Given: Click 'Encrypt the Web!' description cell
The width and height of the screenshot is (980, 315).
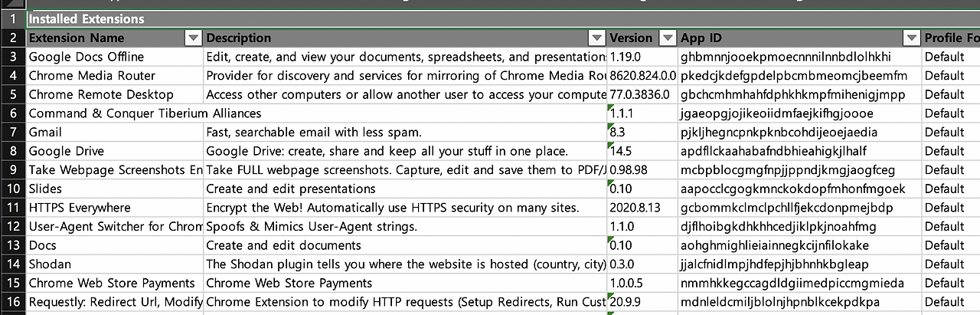Looking at the screenshot, I should click(x=406, y=208).
